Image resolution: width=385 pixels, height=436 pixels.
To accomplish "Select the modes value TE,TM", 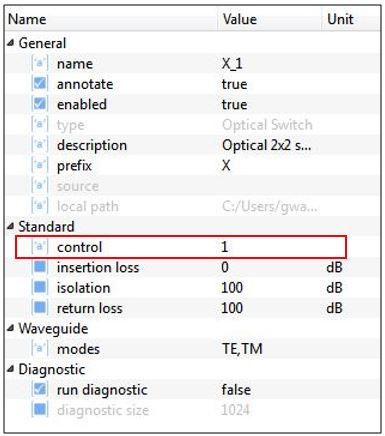I will [x=242, y=349].
